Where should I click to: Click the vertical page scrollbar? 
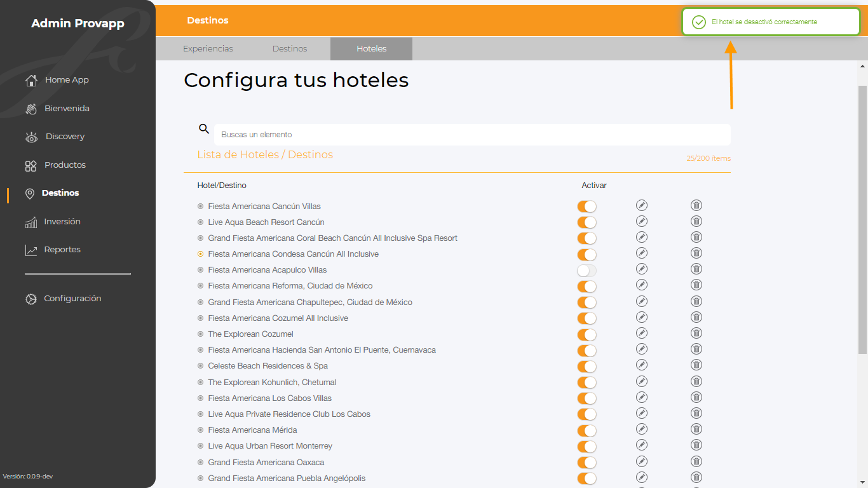[863, 219]
